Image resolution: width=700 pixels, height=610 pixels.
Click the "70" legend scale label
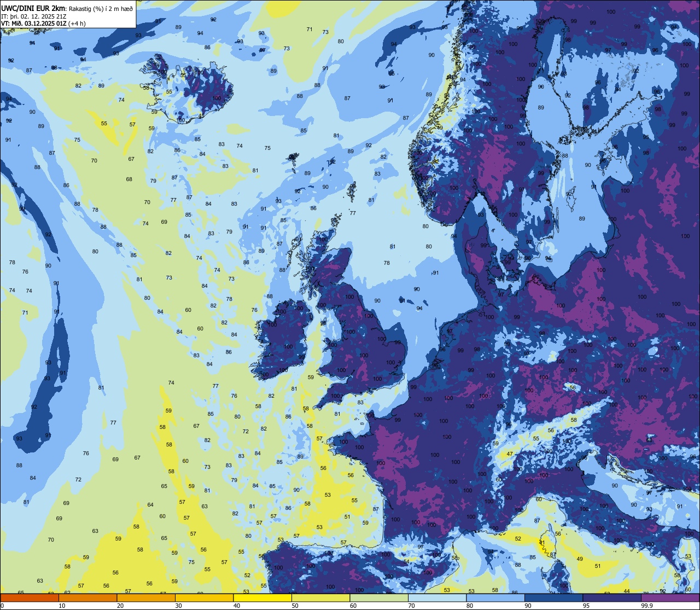[x=411, y=606]
